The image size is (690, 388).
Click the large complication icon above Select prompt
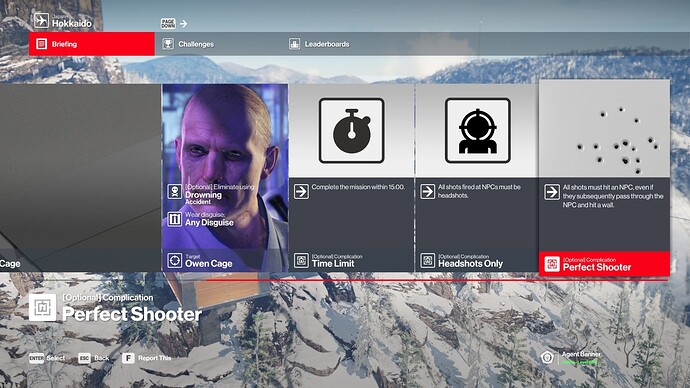click(43, 307)
